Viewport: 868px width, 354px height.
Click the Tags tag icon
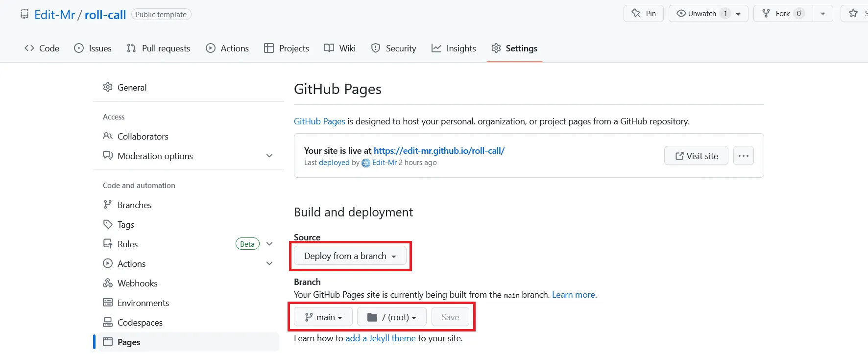[108, 224]
